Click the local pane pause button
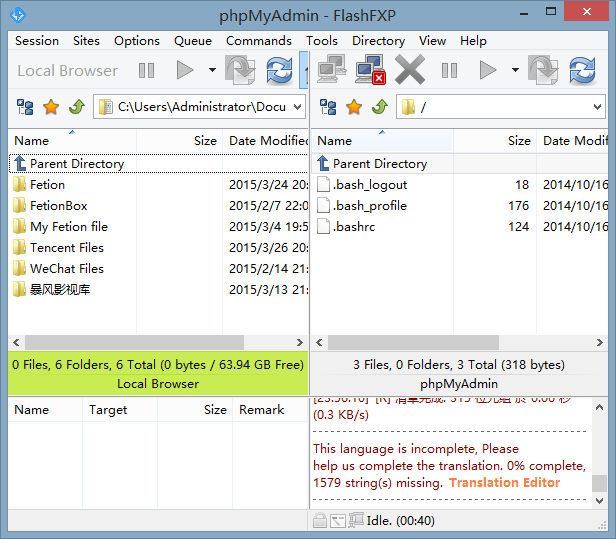 pyautogui.click(x=147, y=71)
